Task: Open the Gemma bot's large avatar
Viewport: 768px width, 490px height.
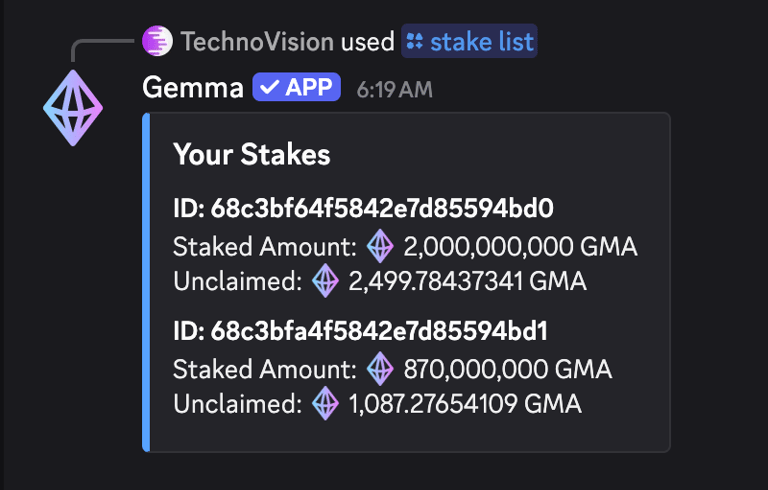Action: click(73, 107)
